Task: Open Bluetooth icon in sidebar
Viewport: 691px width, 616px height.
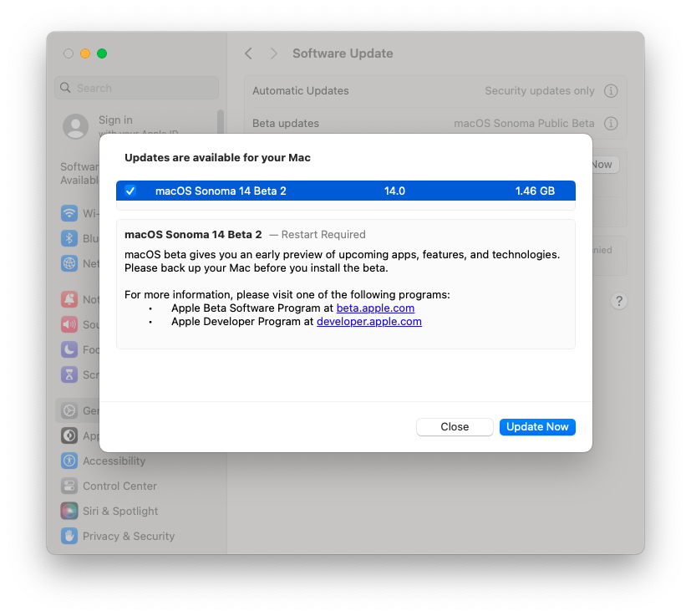Action: click(69, 238)
